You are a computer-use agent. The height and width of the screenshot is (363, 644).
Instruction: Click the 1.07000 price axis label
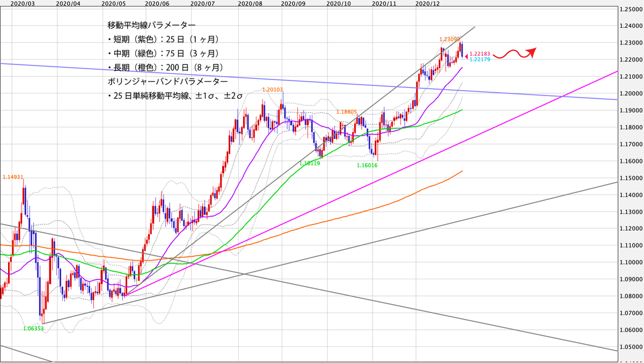(631, 314)
